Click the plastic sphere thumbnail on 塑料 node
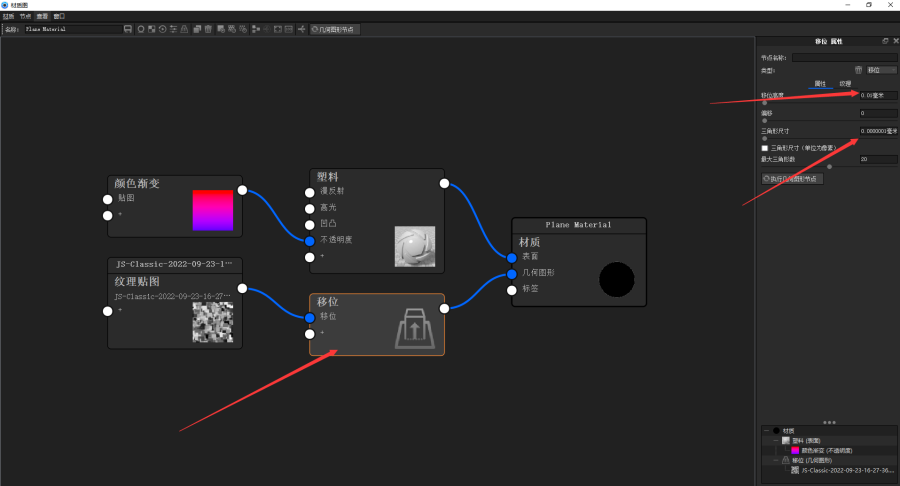 pos(414,246)
